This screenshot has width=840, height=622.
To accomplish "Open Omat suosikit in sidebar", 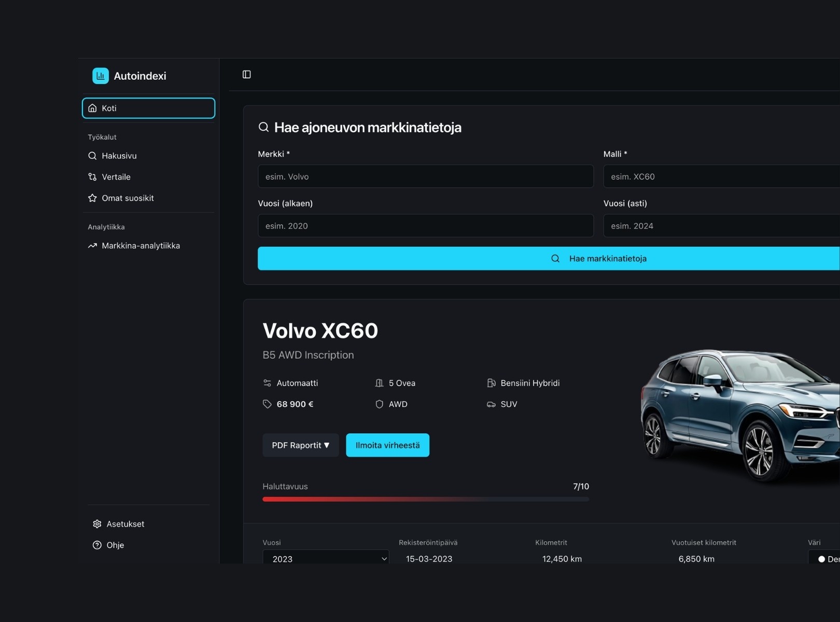I will point(148,198).
